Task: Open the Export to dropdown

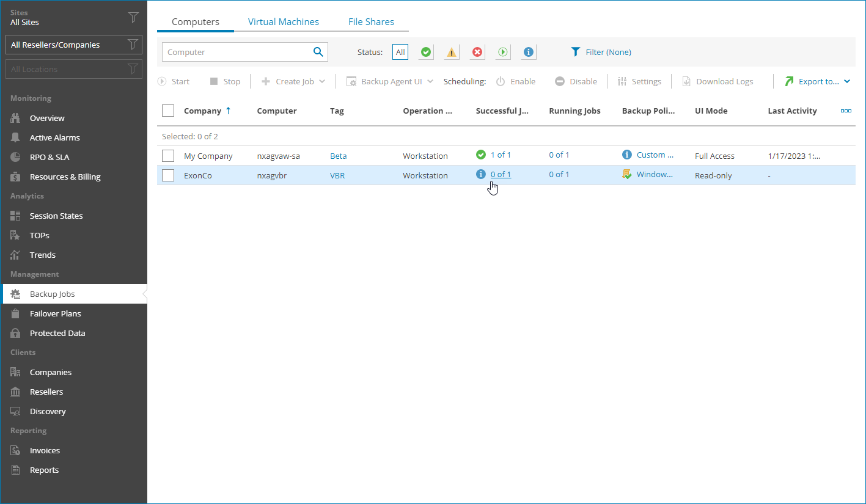Action: tap(847, 81)
